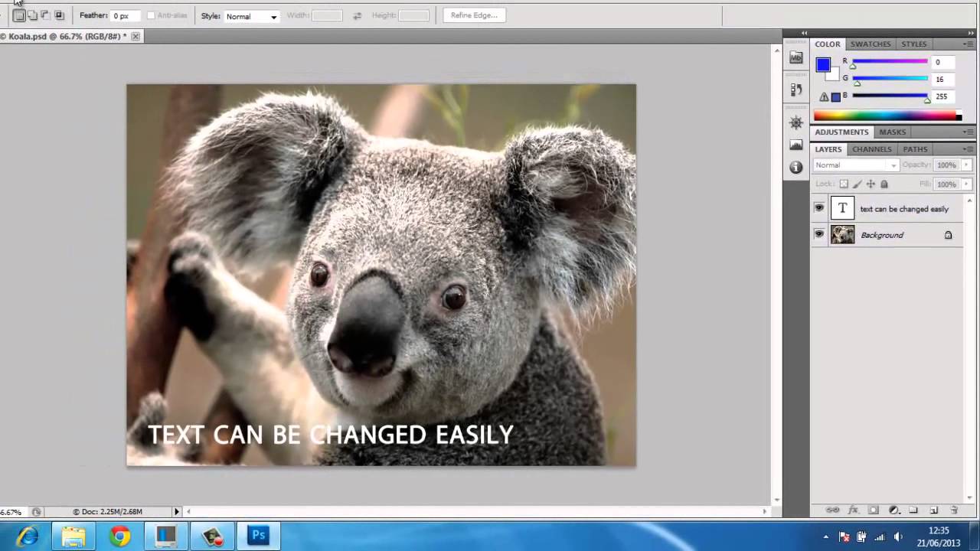
Task: Open the Mini Bridge panel icon
Action: (x=796, y=58)
